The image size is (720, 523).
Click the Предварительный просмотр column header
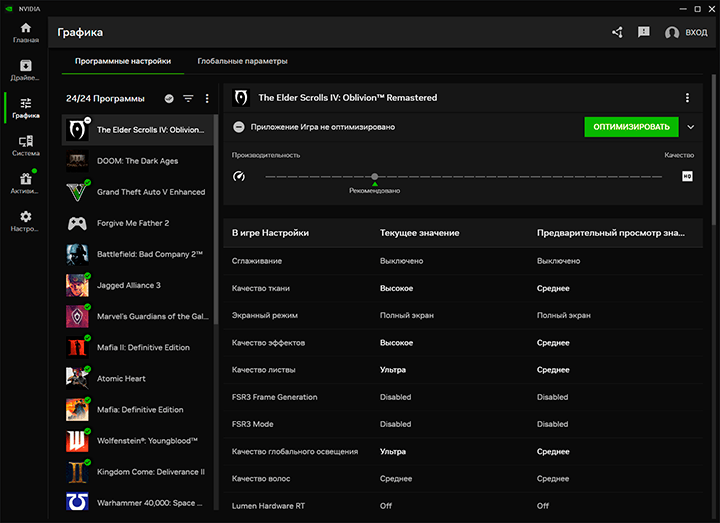pyautogui.click(x=611, y=233)
